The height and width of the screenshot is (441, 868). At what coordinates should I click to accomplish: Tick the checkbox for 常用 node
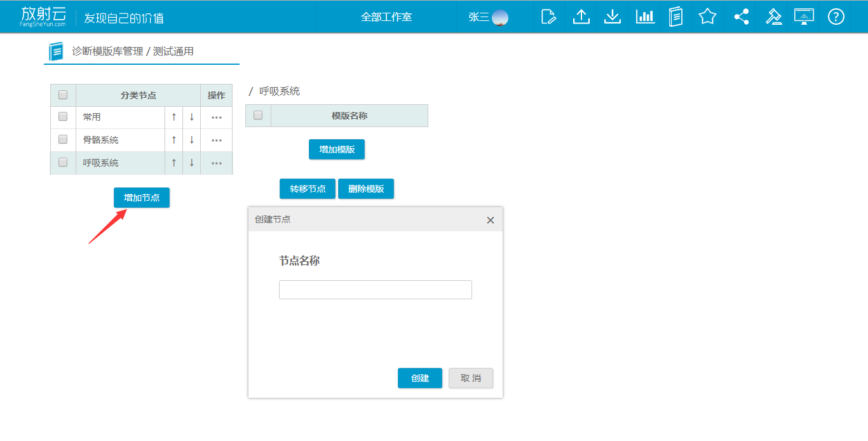click(63, 117)
